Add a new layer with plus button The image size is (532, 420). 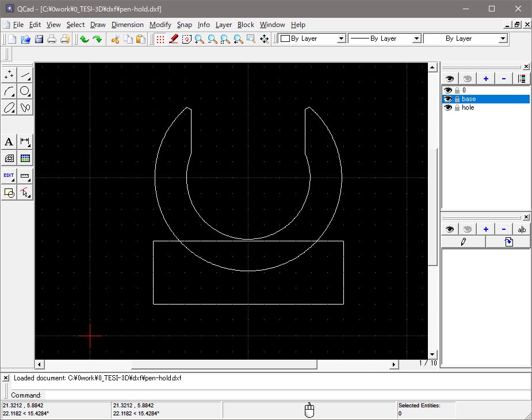pyautogui.click(x=486, y=79)
